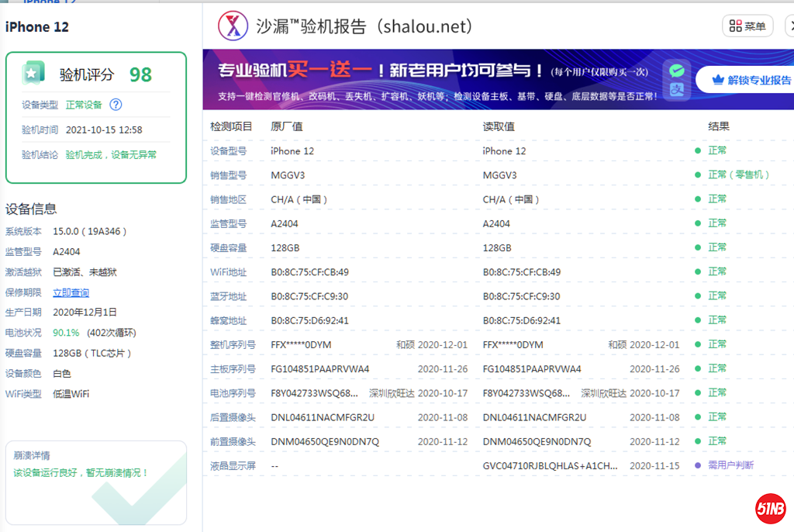
Task: Click the green status dot for 主板序列号 row
Action: coord(698,368)
